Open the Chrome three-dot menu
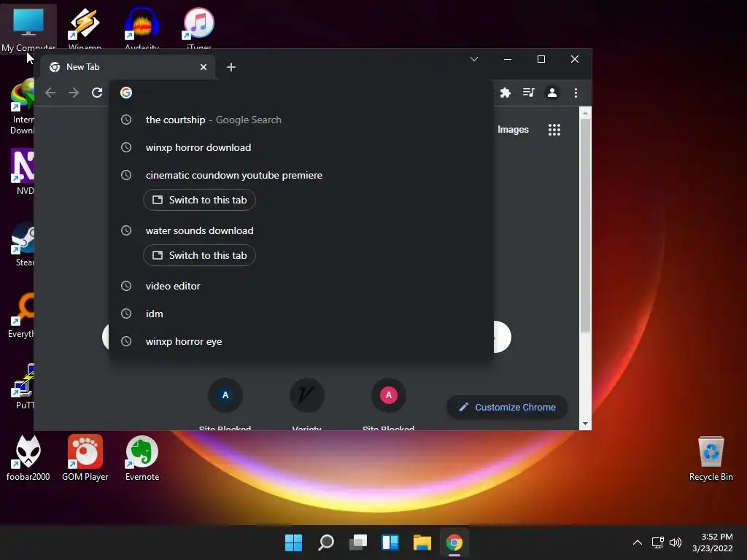747x560 pixels. pos(576,93)
